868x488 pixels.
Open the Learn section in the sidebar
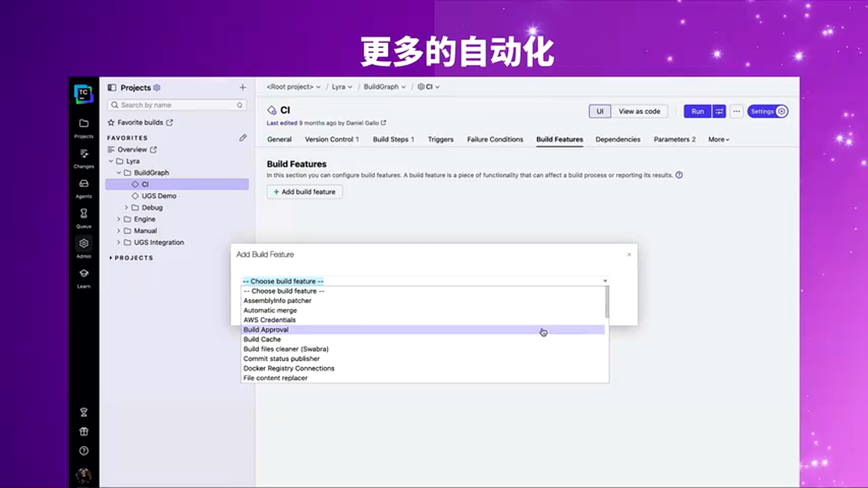(83, 274)
